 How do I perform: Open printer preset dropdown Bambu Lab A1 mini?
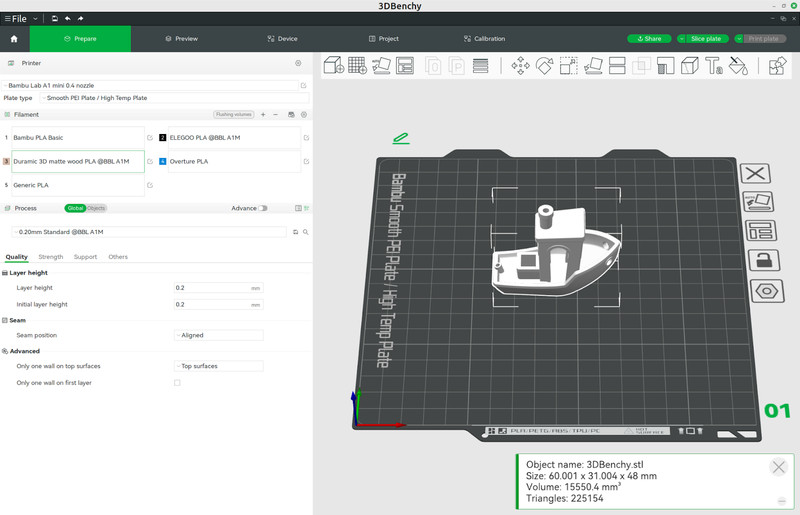[x=150, y=86]
